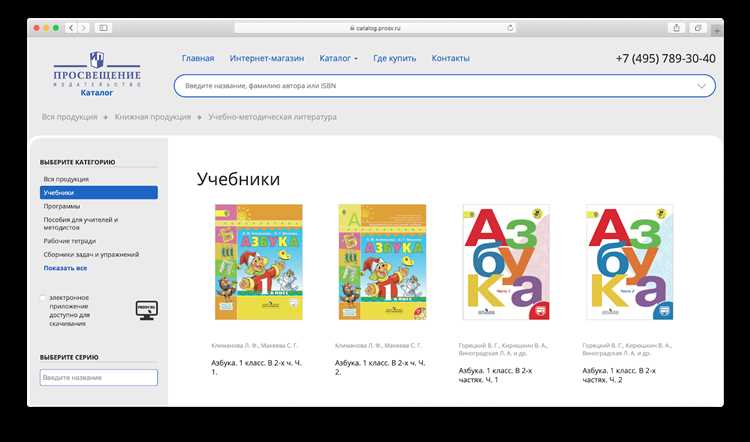Click the Просвещение publisher logo

(97, 69)
